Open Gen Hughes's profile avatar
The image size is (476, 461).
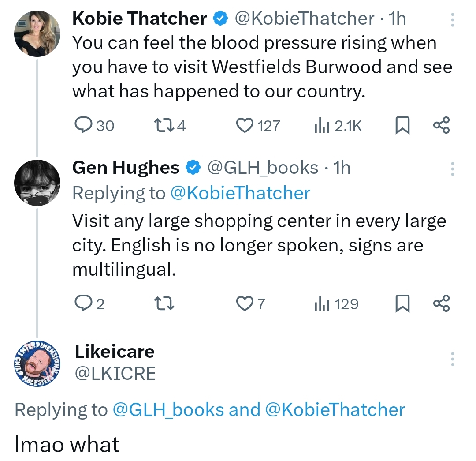[37, 183]
